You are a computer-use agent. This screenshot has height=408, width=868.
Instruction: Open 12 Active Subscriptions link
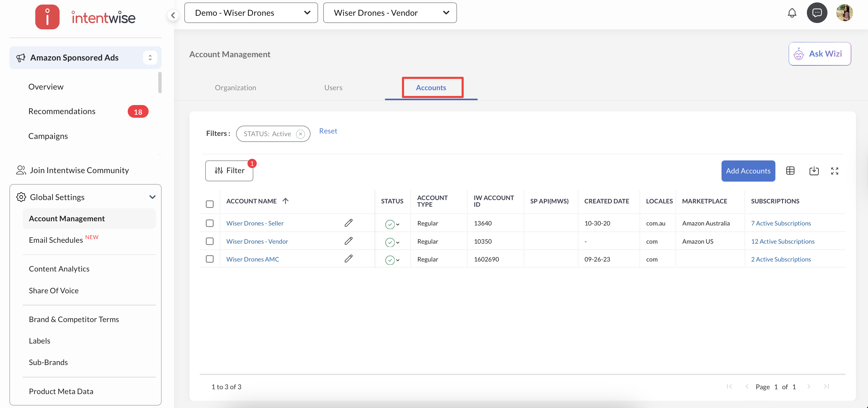(782, 241)
